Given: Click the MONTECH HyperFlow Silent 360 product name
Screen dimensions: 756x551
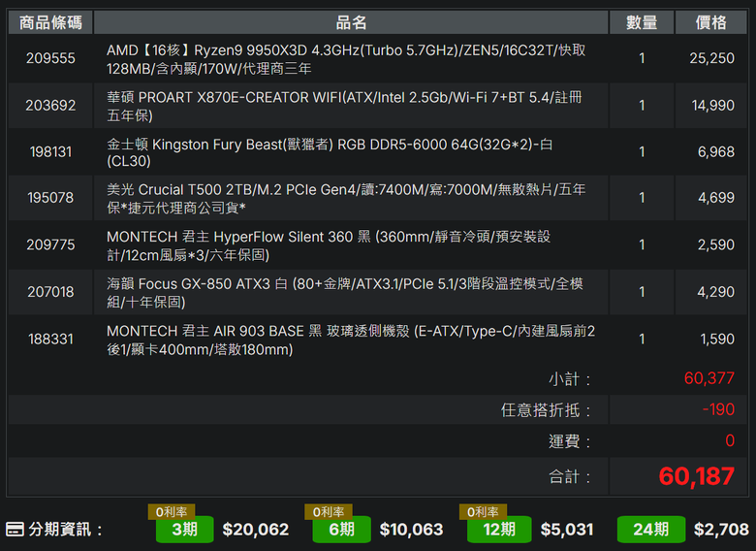Looking at the screenshot, I should coord(329,245).
